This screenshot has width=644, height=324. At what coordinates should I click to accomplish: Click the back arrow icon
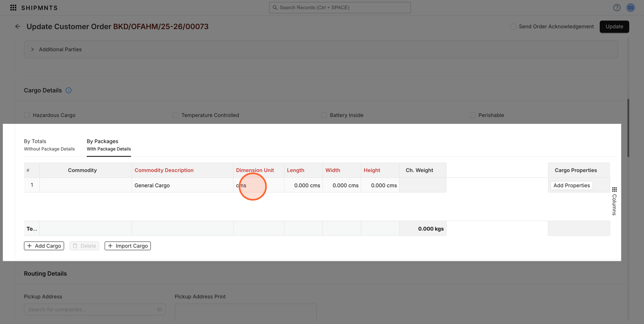18,27
